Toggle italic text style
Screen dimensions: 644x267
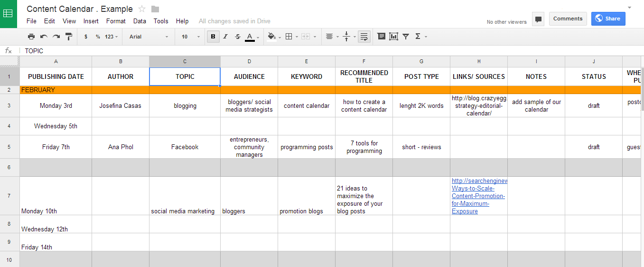[x=225, y=37]
